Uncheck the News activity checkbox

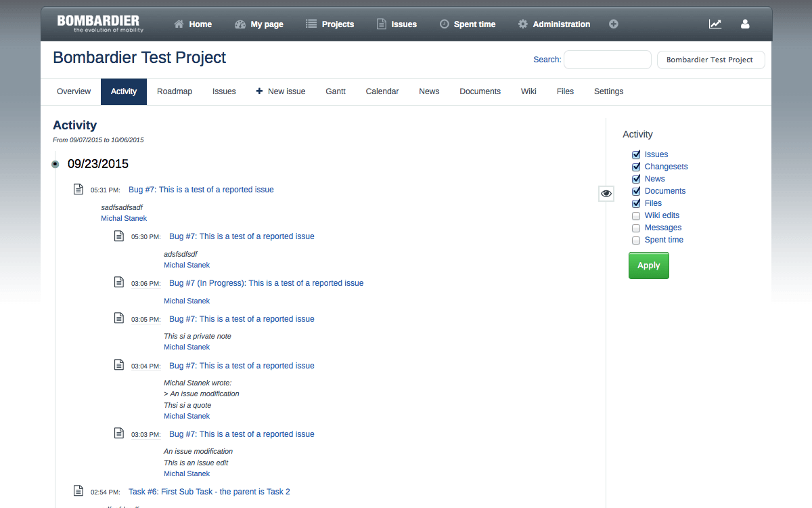pyautogui.click(x=636, y=179)
